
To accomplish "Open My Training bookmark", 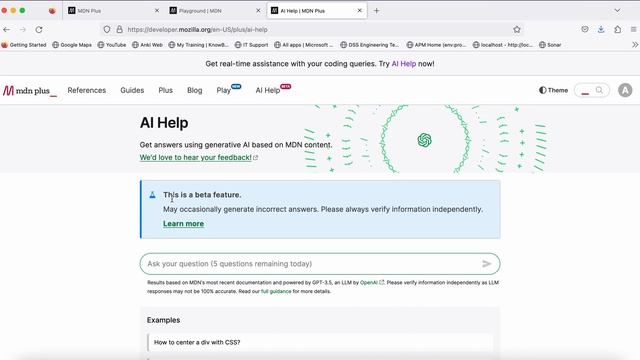I will coord(198,45).
